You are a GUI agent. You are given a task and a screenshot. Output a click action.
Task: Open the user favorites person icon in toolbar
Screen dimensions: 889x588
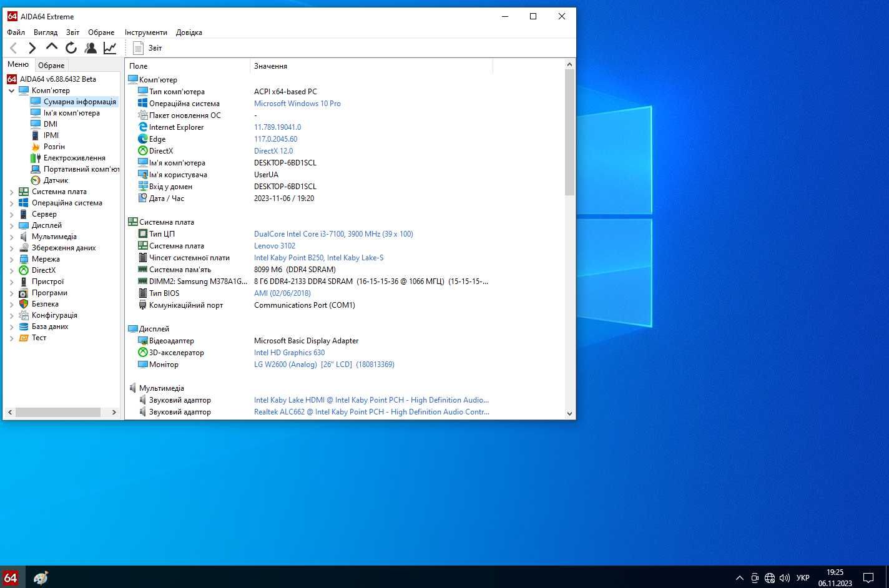[x=91, y=48]
